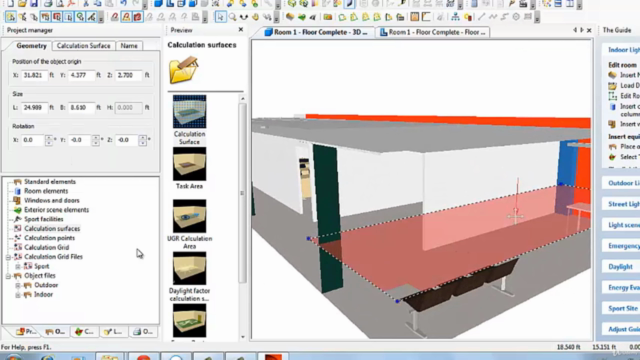640x360 pixels.
Task: Open view tools toolbar overflow dropdown
Action: pyautogui.click(x=276, y=18)
